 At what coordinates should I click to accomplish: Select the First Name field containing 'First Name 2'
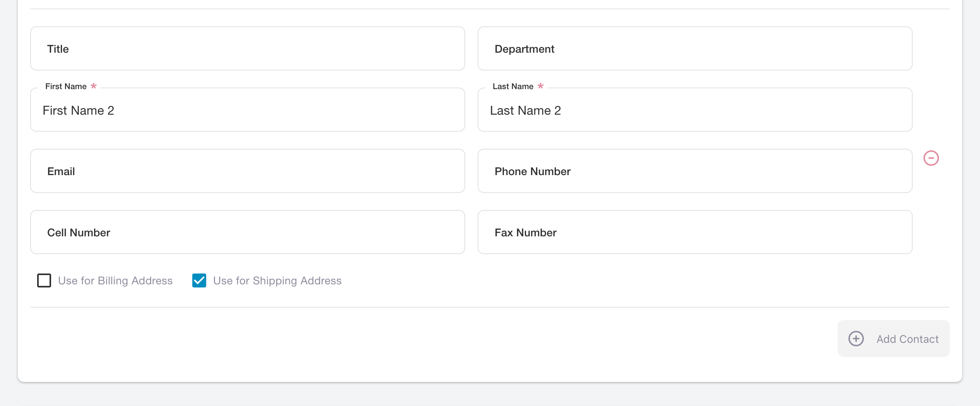[248, 110]
